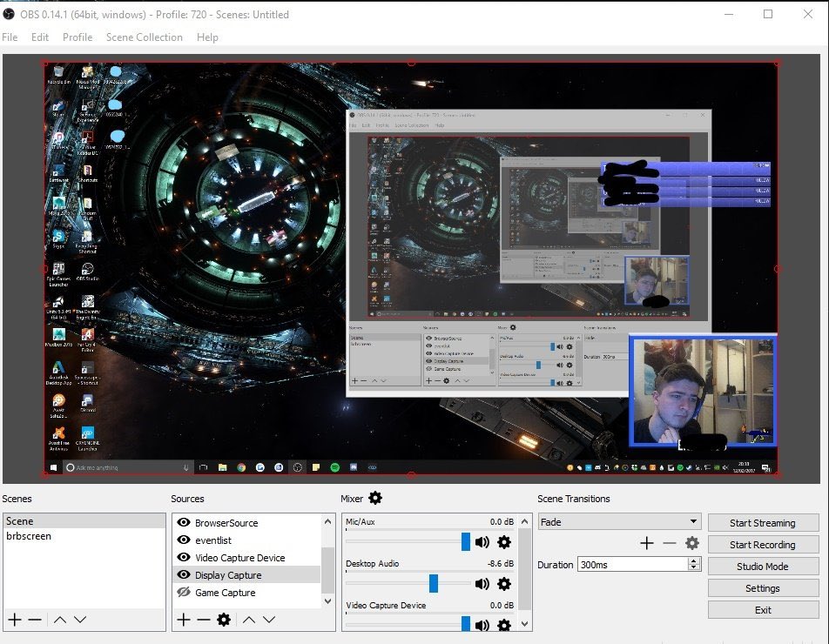Open source properties gear in Sources toolbar

[224, 619]
